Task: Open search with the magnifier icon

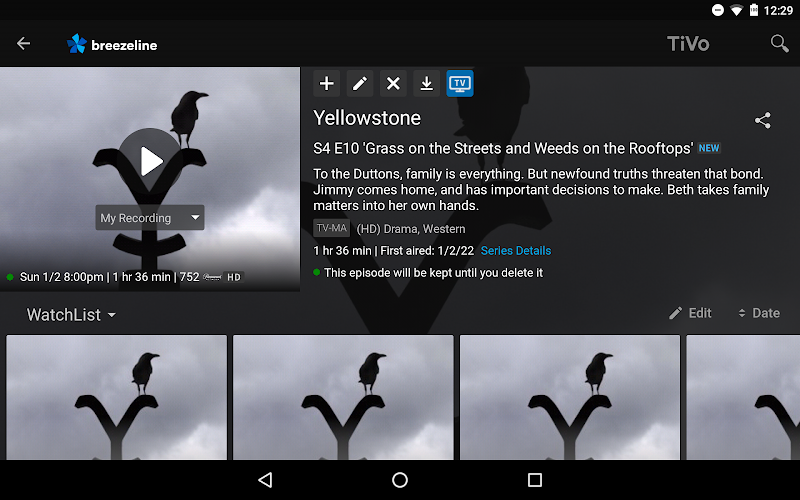Action: pos(779,44)
